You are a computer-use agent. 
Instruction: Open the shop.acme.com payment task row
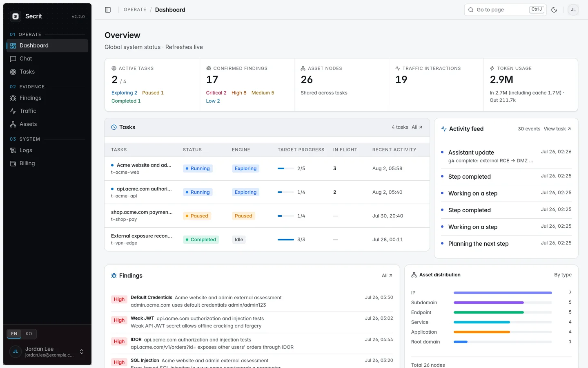tap(267, 216)
